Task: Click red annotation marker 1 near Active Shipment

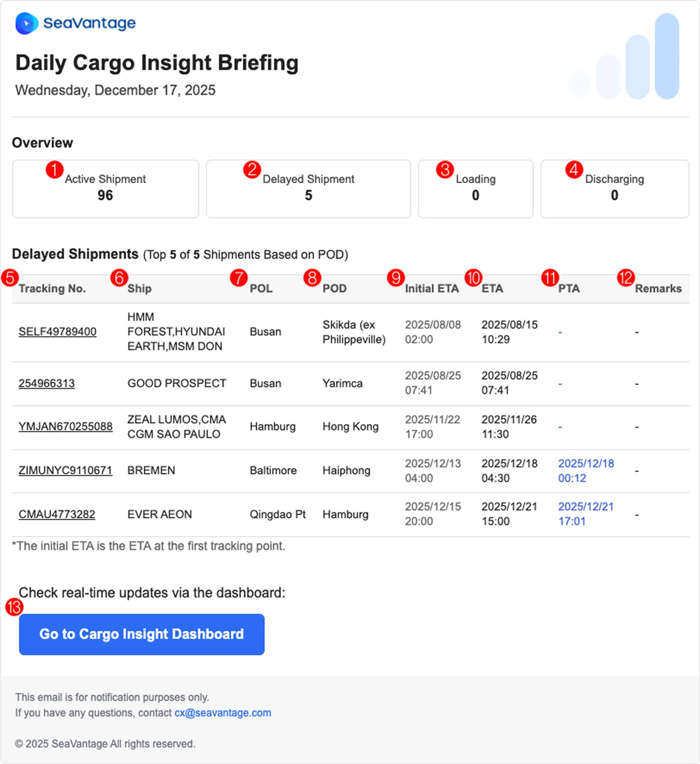Action: tap(55, 170)
